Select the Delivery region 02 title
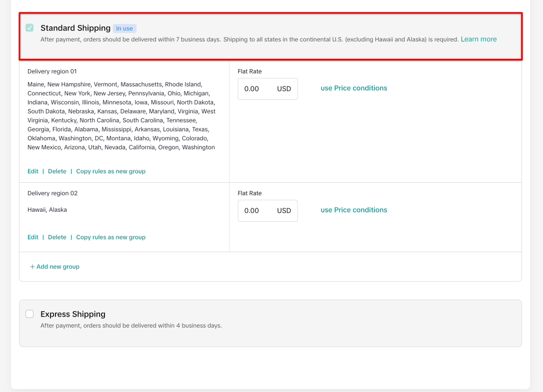 click(x=52, y=193)
